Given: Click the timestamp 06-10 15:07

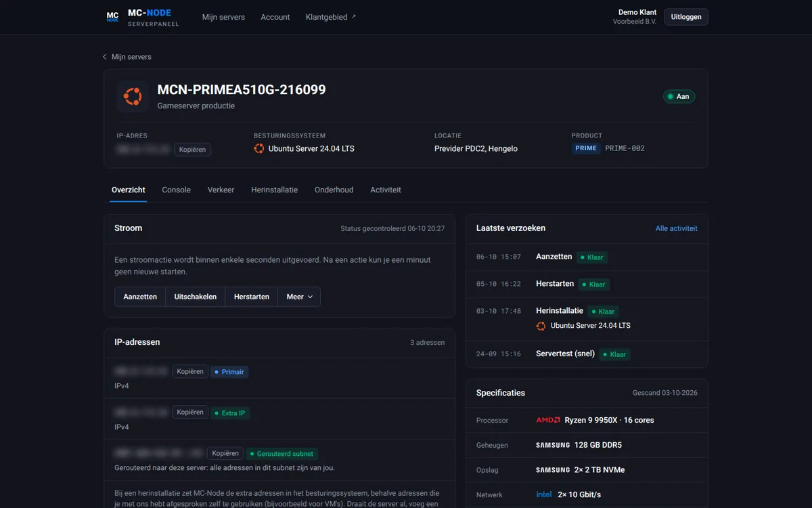Looking at the screenshot, I should tap(499, 257).
